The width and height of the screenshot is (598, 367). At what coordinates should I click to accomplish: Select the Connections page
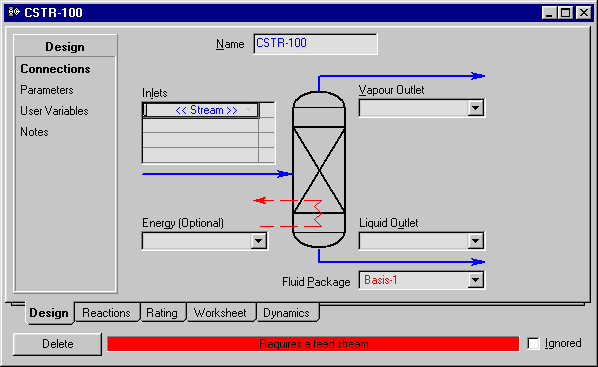(55, 69)
